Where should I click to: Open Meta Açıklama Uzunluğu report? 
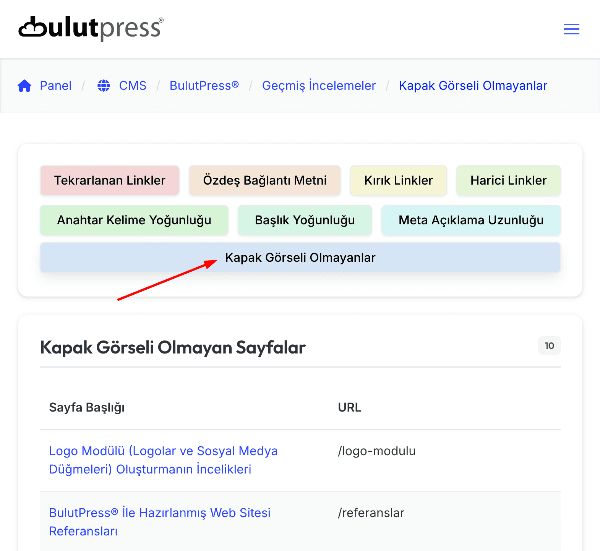pos(471,220)
